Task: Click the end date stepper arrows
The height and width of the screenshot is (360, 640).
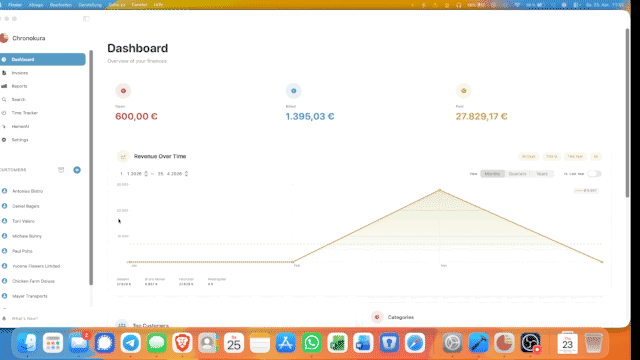Action: (186, 174)
